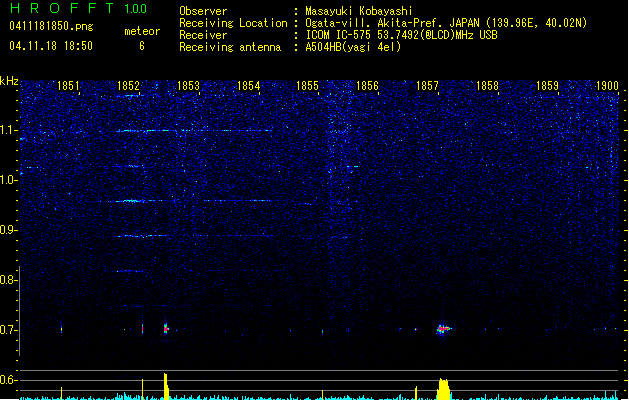Click the 1851 time axis label
The height and width of the screenshot is (400, 629).
pos(68,85)
